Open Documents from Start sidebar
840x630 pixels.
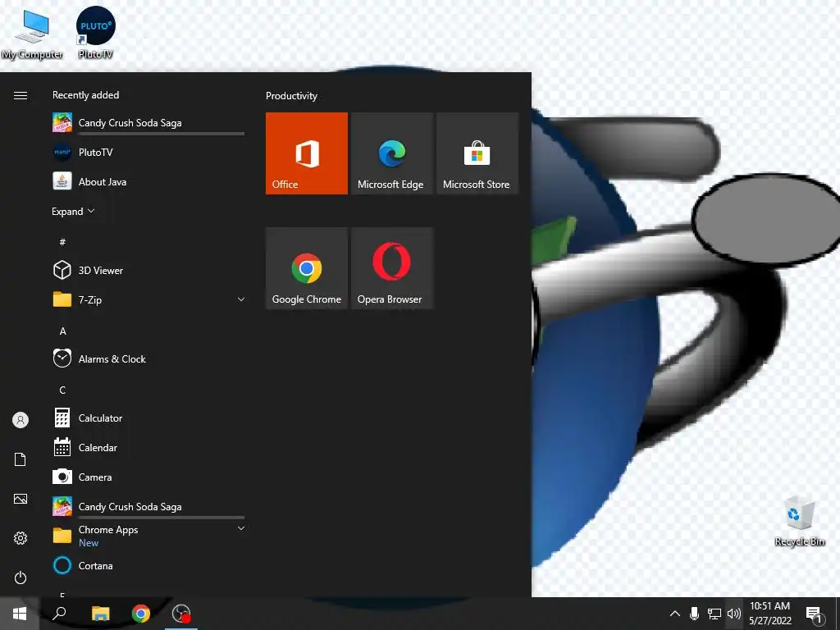[x=21, y=459]
